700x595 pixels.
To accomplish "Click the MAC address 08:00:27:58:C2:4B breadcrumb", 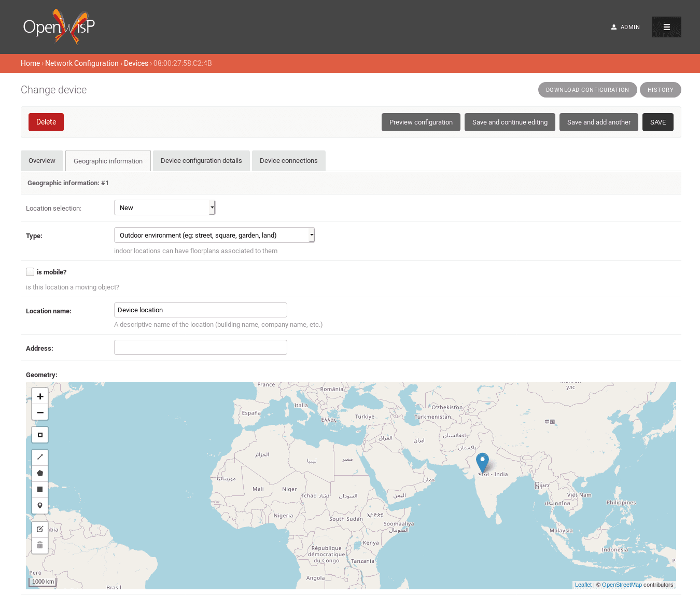I will tap(183, 63).
